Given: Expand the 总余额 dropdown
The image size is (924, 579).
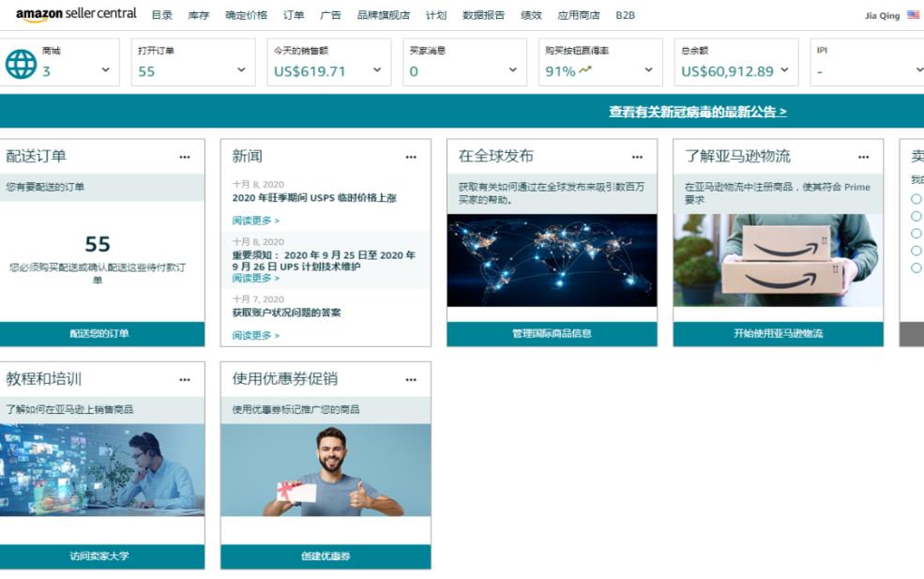Looking at the screenshot, I should [784, 70].
